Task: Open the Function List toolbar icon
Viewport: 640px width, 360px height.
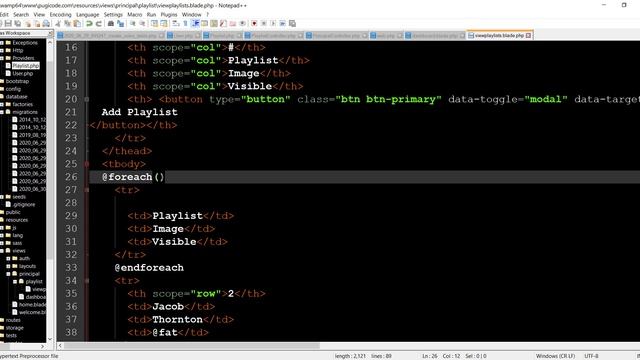Action: pyautogui.click(x=222, y=23)
